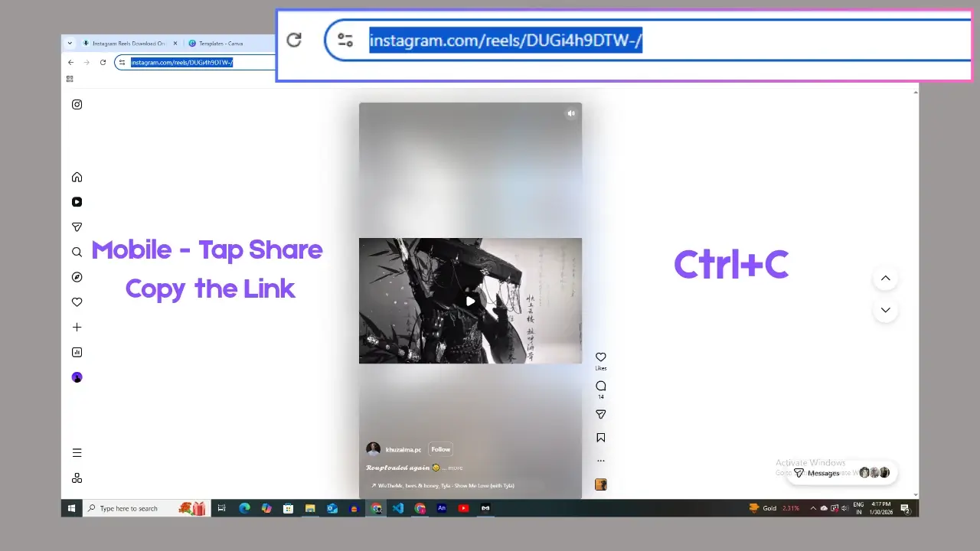Screen dimensions: 980x551
Task: Close the Instagram Reels Download tab
Action: click(175, 44)
